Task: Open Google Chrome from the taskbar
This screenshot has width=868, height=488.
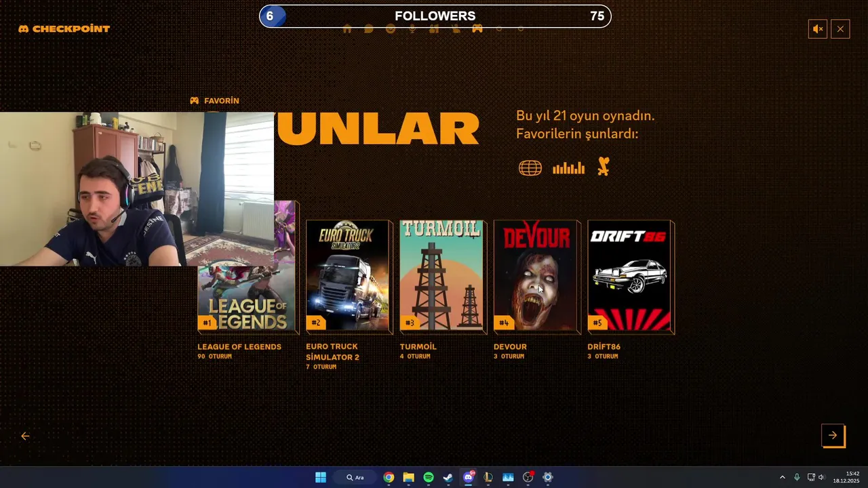Action: click(389, 477)
